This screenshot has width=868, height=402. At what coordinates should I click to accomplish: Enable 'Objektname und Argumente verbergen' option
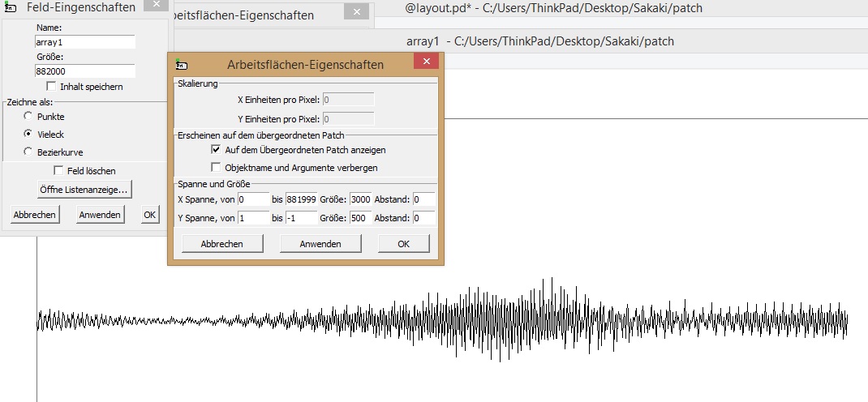pyautogui.click(x=216, y=168)
